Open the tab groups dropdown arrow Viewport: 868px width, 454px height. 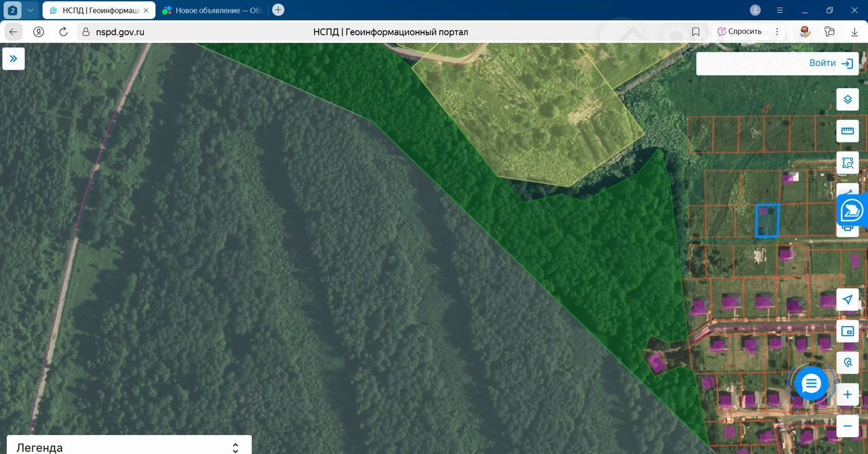(x=31, y=10)
